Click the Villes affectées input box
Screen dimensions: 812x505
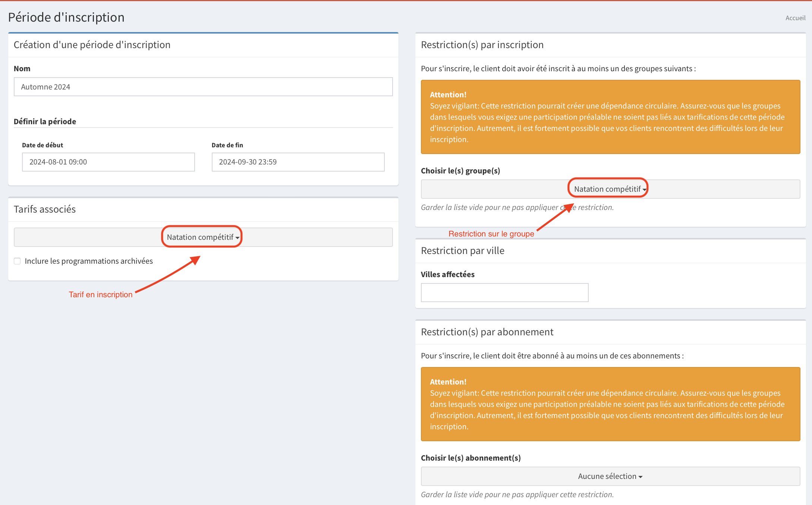[x=504, y=293]
